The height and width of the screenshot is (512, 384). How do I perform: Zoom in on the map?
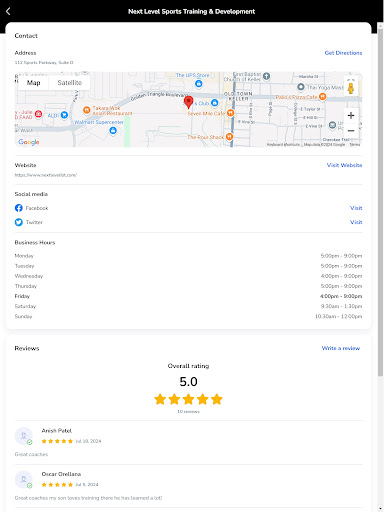tap(351, 116)
